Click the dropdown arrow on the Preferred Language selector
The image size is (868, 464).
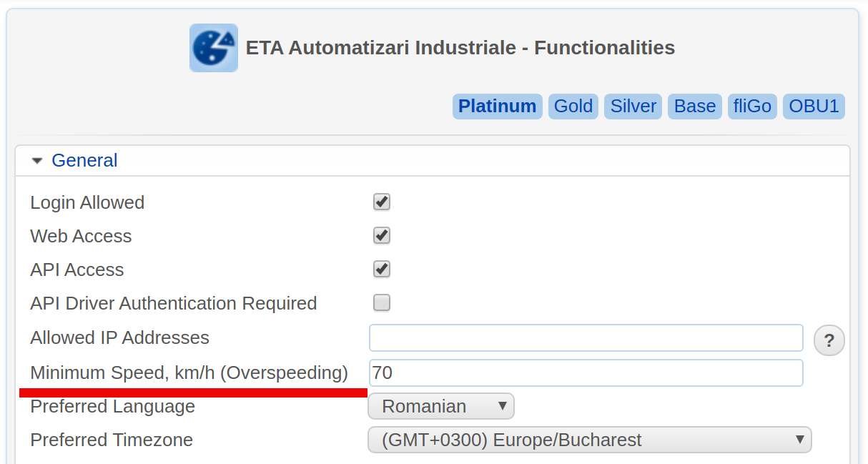pyautogui.click(x=503, y=406)
